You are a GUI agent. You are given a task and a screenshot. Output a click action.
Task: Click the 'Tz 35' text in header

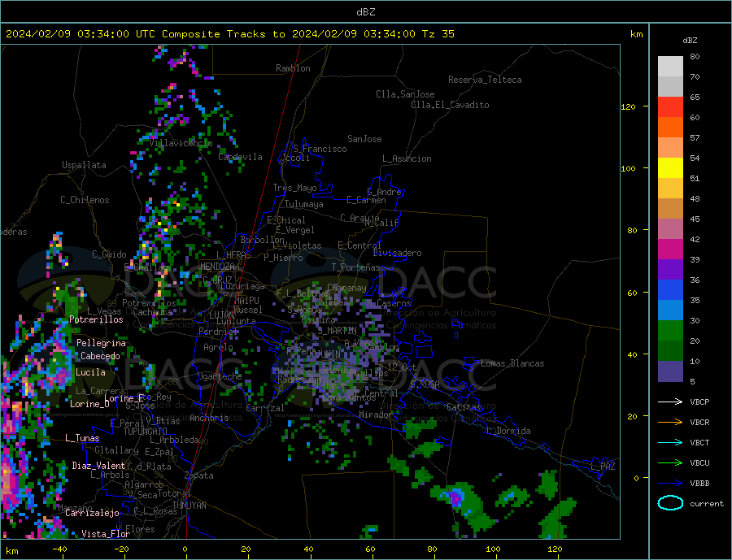tap(438, 34)
